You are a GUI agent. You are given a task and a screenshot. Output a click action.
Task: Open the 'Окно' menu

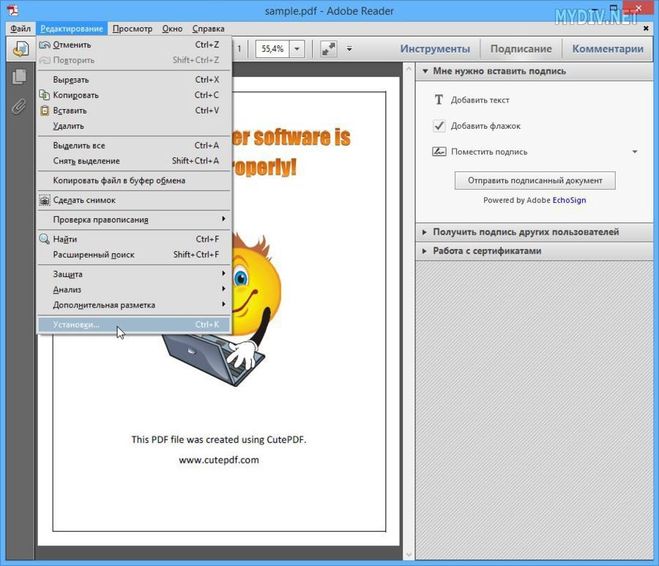pyautogui.click(x=172, y=29)
